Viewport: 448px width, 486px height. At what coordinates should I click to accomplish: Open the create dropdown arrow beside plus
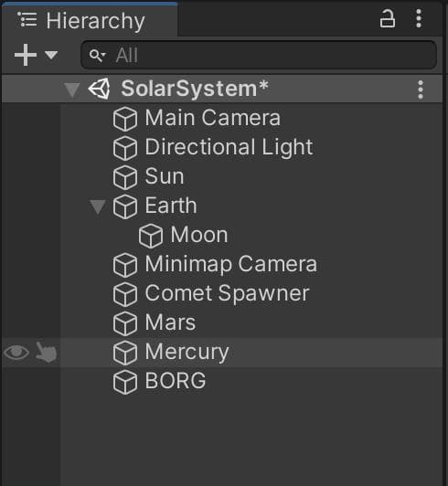tap(51, 56)
